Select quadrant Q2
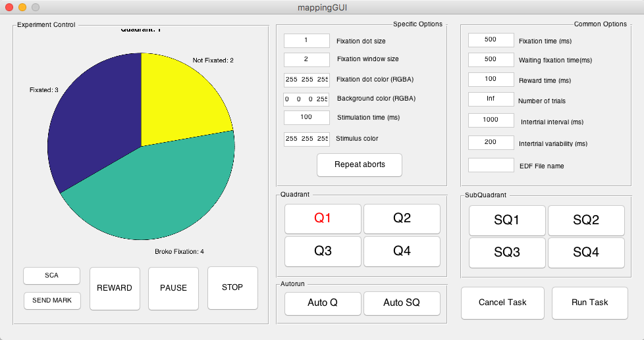 [402, 218]
